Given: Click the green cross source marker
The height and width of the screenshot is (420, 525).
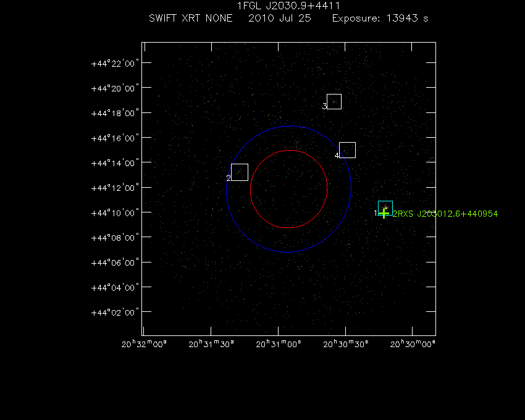Looking at the screenshot, I should point(384,214).
